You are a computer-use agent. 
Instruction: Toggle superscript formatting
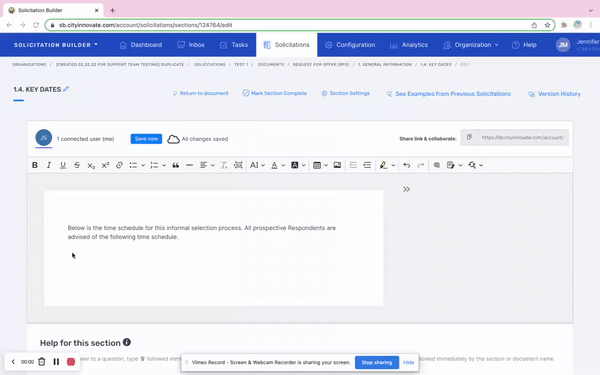point(105,165)
